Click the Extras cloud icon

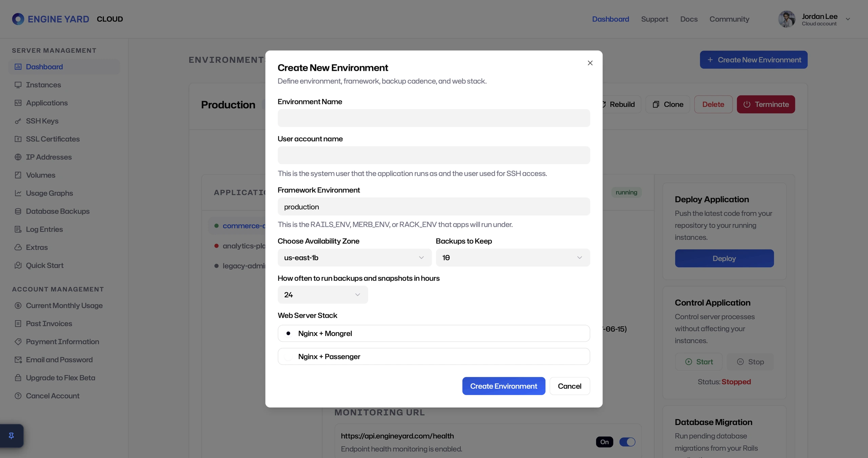tap(18, 247)
